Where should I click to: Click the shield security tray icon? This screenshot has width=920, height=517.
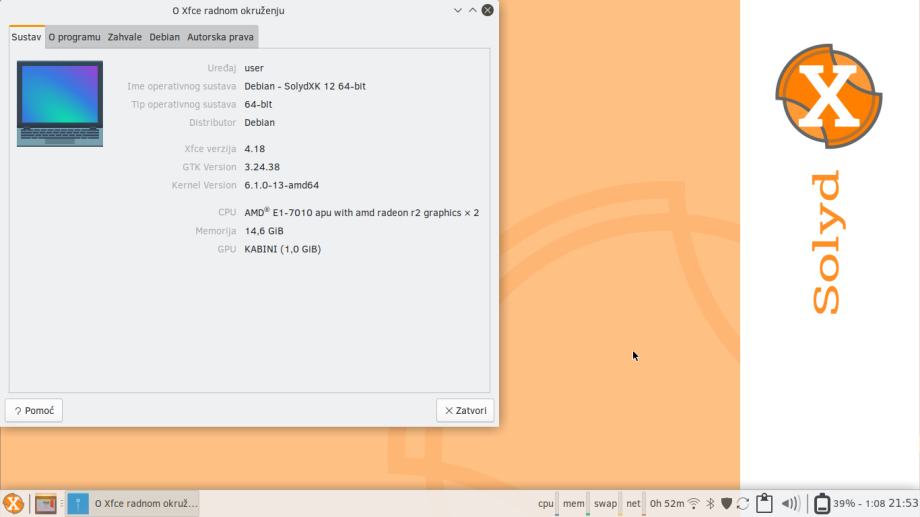tap(726, 504)
